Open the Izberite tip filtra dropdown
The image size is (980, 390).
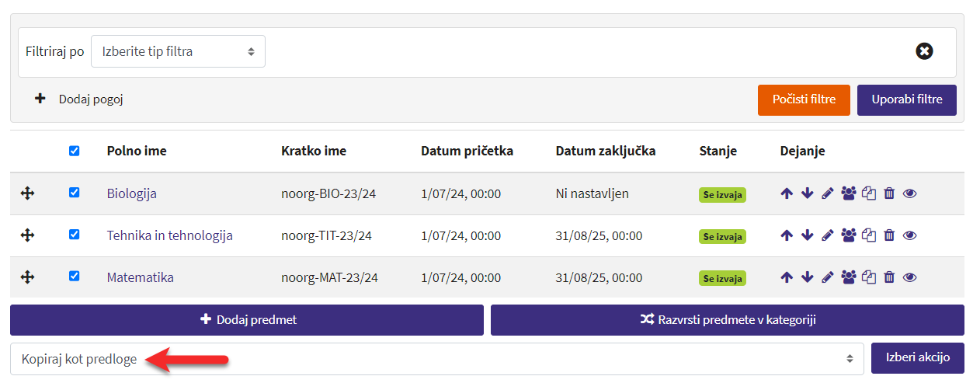click(178, 51)
